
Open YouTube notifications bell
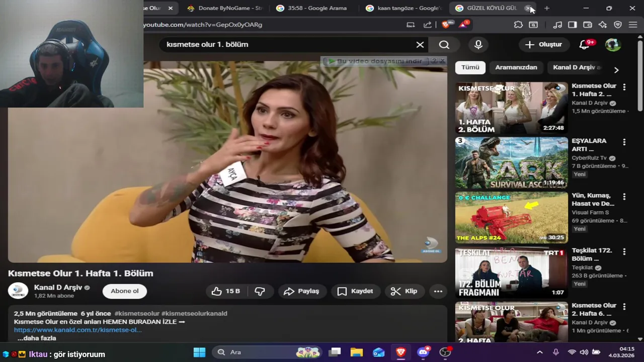pos(584,45)
